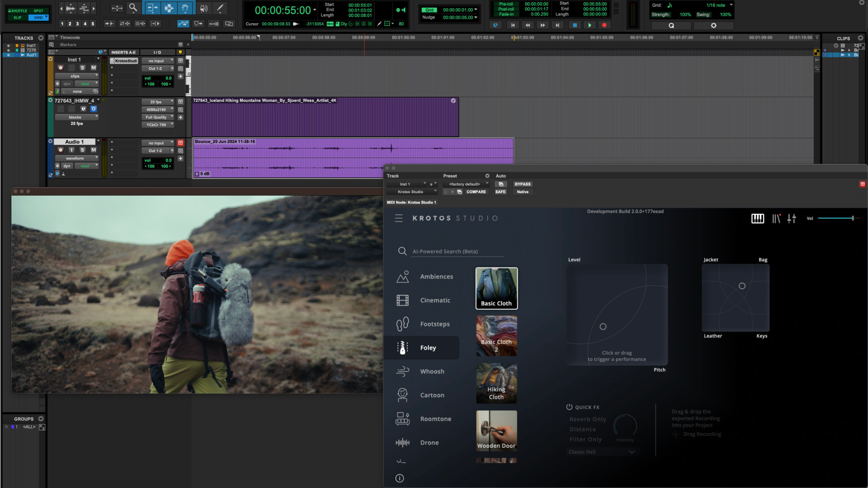Toggle the BYPASS button on the plugin
Viewport: 868px width, 488px height.
click(522, 183)
